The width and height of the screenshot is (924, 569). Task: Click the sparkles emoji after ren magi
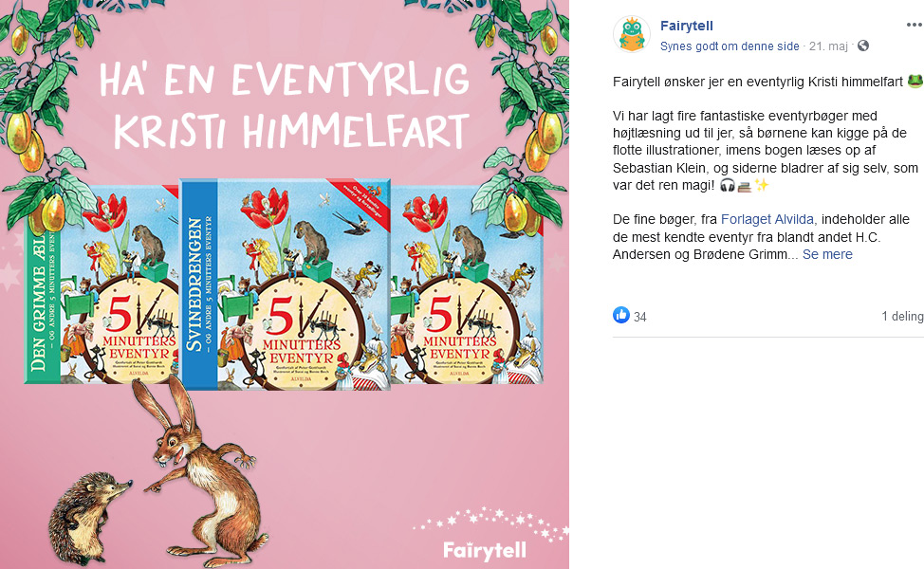click(762, 186)
